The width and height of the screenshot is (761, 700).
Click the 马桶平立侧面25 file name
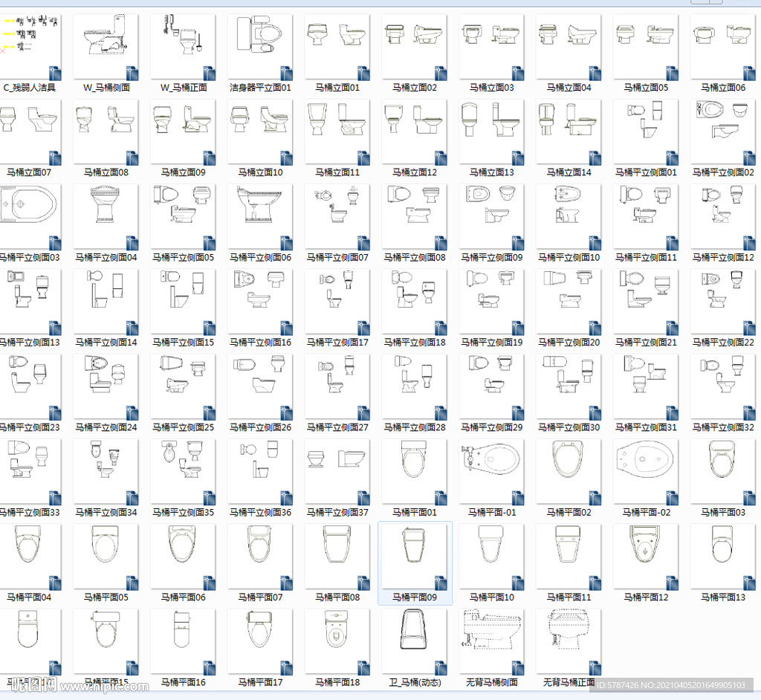[x=184, y=427]
